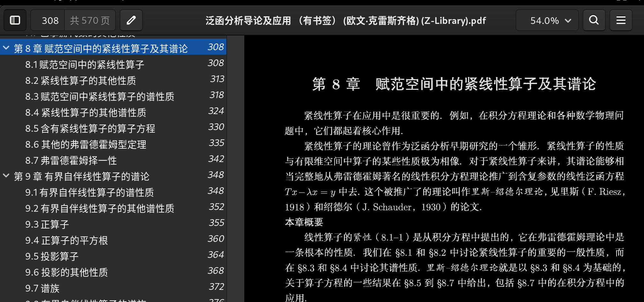The width and height of the screenshot is (644, 302).
Task: Select 8.3 赋范空间中紧线性算子的谱性质
Action: point(100,97)
